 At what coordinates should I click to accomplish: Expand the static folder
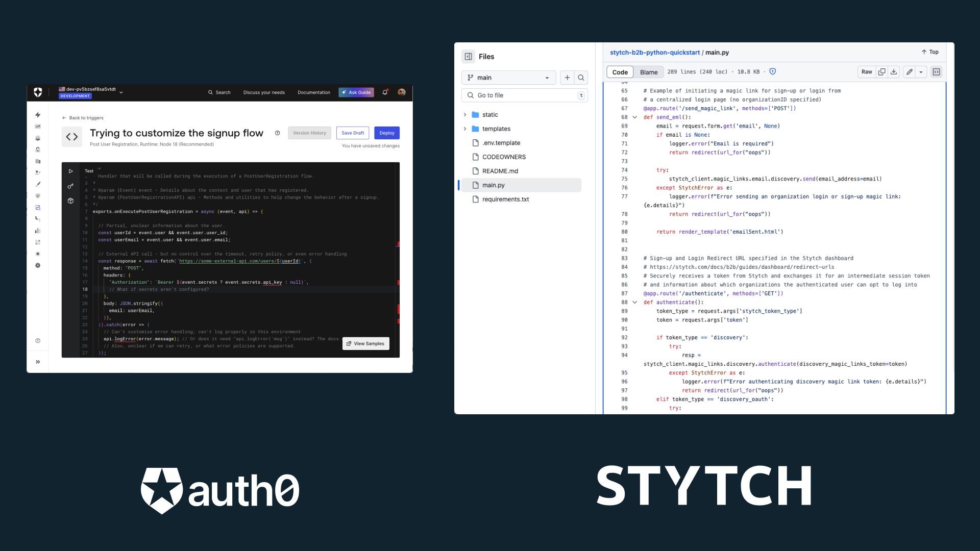[465, 115]
